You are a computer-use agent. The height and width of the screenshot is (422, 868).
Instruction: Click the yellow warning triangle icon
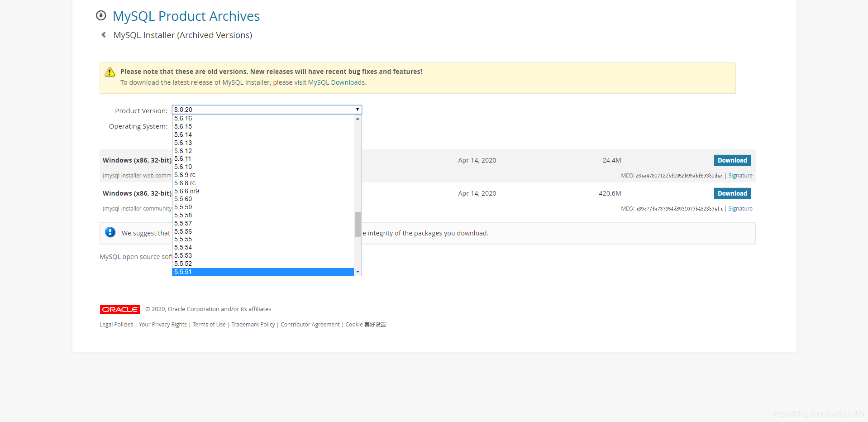pos(110,72)
